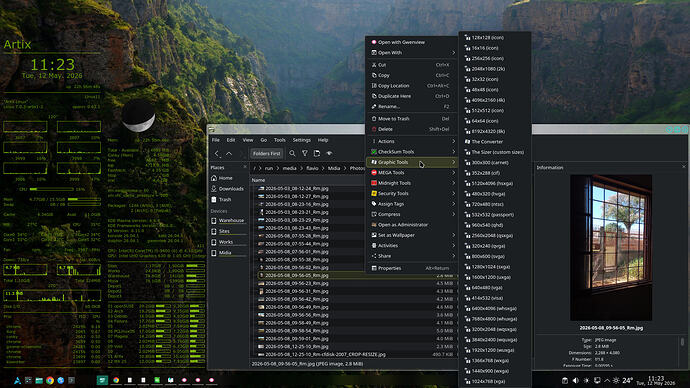Open the volume icon in system tray
The height and width of the screenshot is (388, 690).
[576, 381]
